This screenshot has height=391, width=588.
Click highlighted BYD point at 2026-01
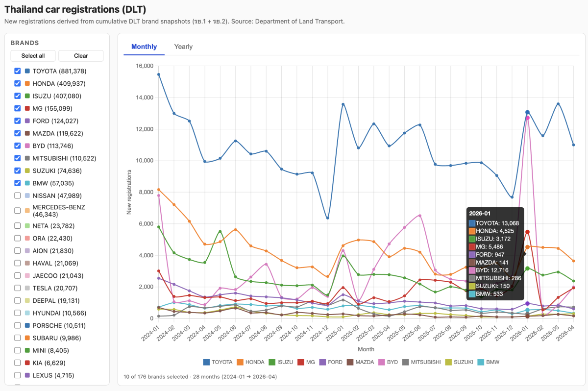click(528, 118)
